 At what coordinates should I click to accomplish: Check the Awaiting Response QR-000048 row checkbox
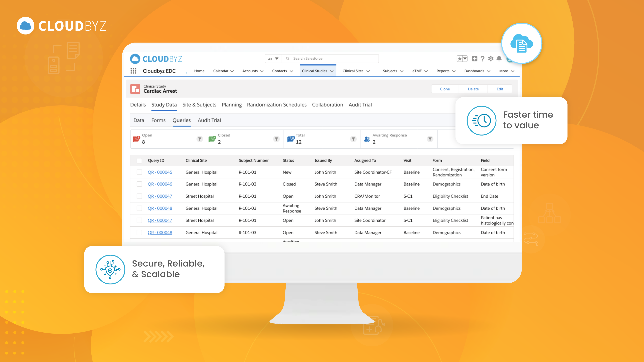(140, 208)
